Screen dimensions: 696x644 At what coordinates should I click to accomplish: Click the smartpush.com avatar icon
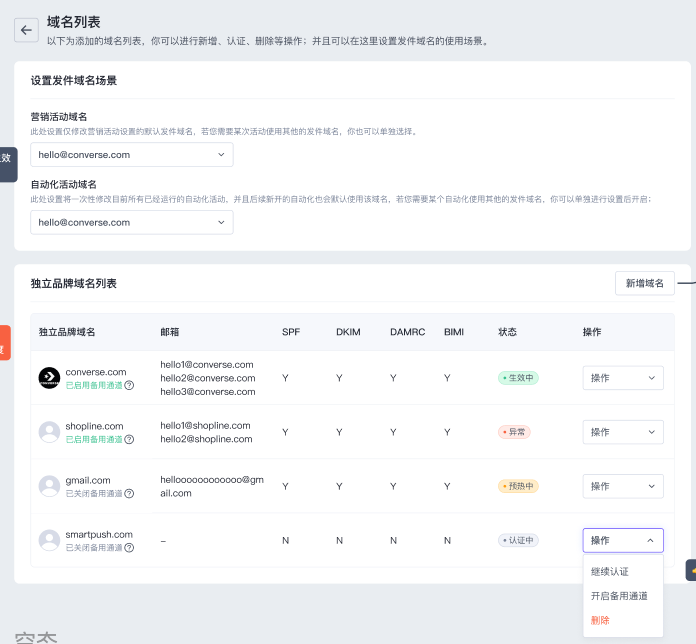49,540
